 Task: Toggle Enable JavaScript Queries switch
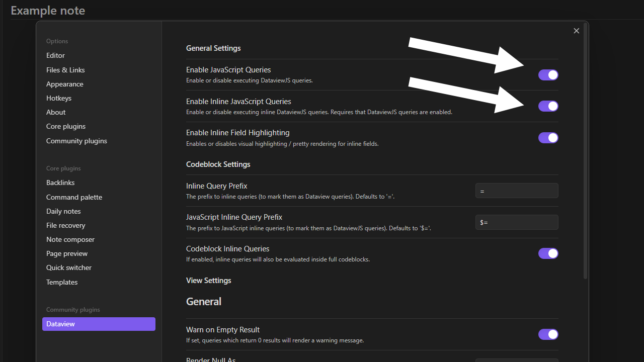pos(548,75)
